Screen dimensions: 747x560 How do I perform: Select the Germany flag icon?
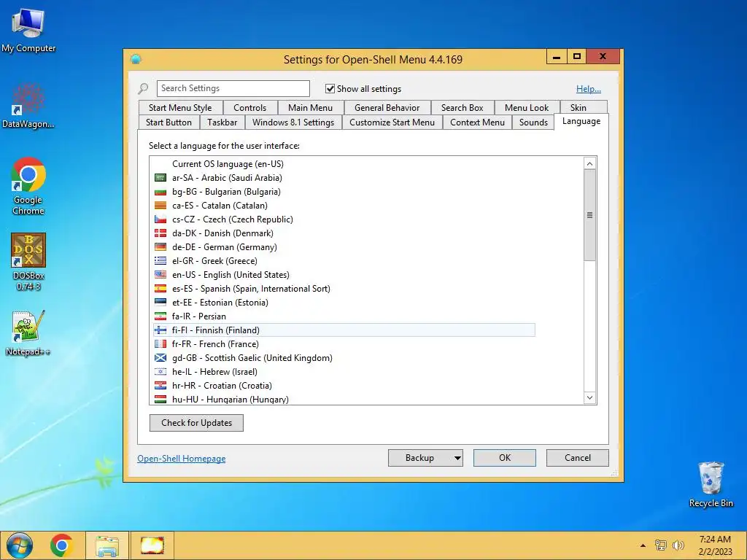pyautogui.click(x=160, y=246)
